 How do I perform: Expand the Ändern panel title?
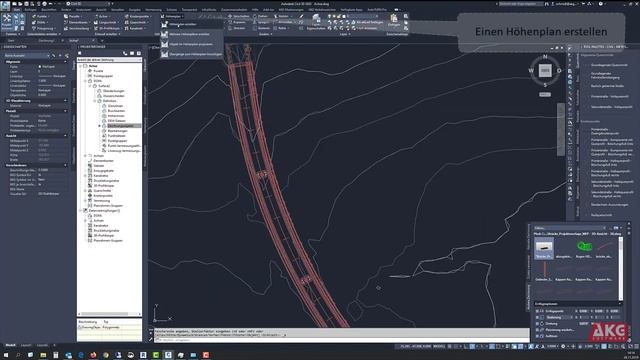[265, 34]
